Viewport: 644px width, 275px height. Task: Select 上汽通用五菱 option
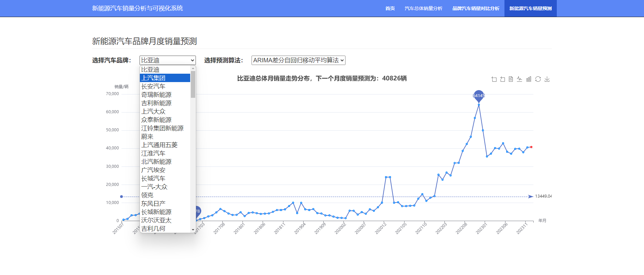pyautogui.click(x=165, y=145)
